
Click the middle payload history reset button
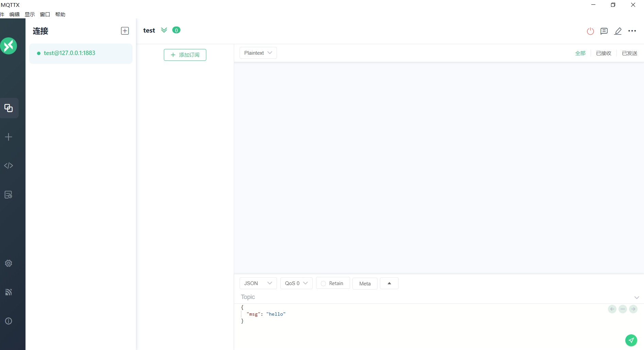click(623, 309)
